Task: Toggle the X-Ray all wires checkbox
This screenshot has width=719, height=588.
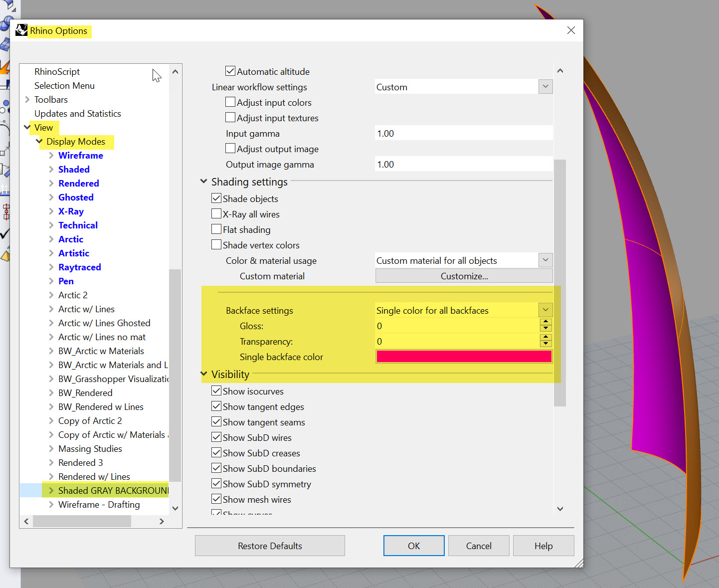Action: 216,214
